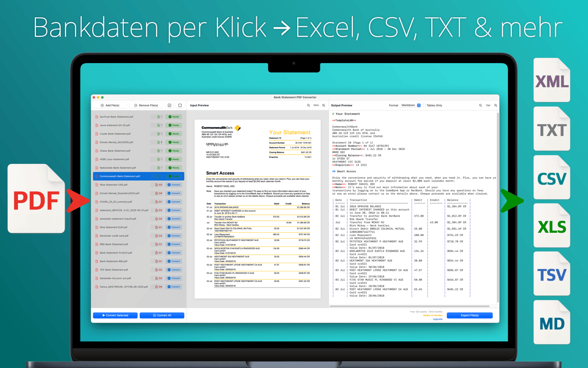The width and height of the screenshot is (588, 368).
Task: Click the Resets on Monday notice
Action: 433,316
